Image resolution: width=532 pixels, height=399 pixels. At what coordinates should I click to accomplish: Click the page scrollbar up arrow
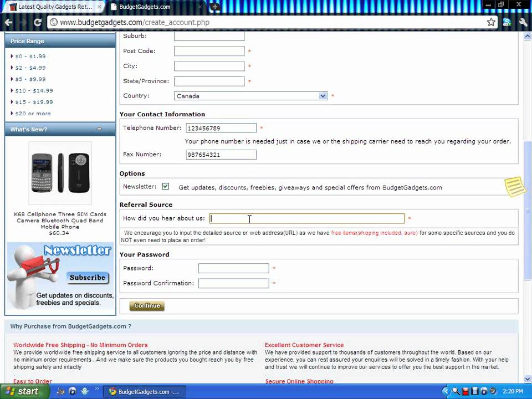528,36
